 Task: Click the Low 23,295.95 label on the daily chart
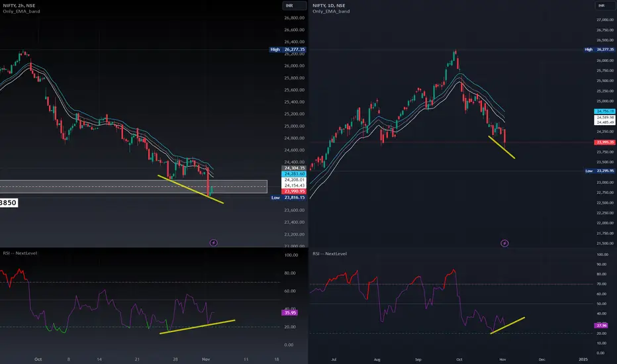[599, 171]
